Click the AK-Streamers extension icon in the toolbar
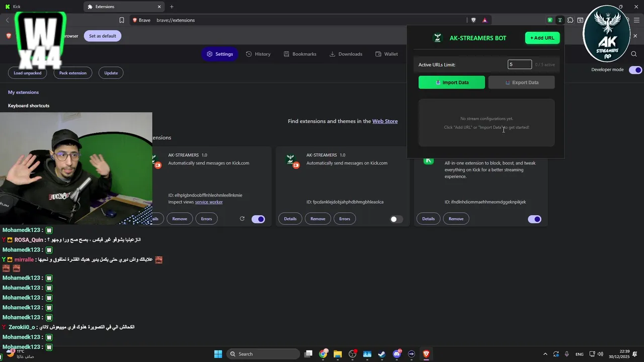Screen dimensions: 644x362 (x=560, y=20)
